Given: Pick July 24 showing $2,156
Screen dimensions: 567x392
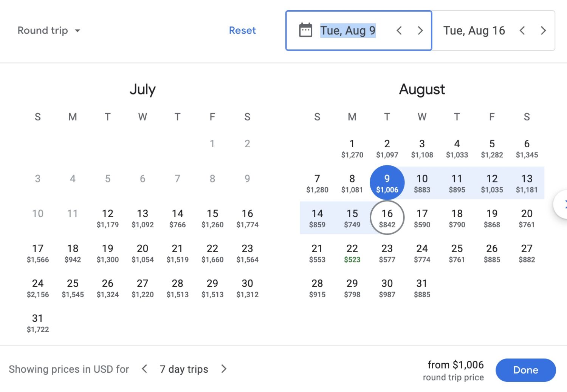Looking at the screenshot, I should click(x=38, y=288).
